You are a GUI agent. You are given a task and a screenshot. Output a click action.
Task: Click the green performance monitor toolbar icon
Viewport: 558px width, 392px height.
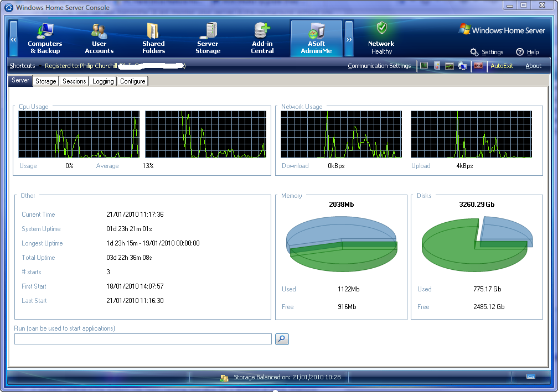click(x=424, y=66)
